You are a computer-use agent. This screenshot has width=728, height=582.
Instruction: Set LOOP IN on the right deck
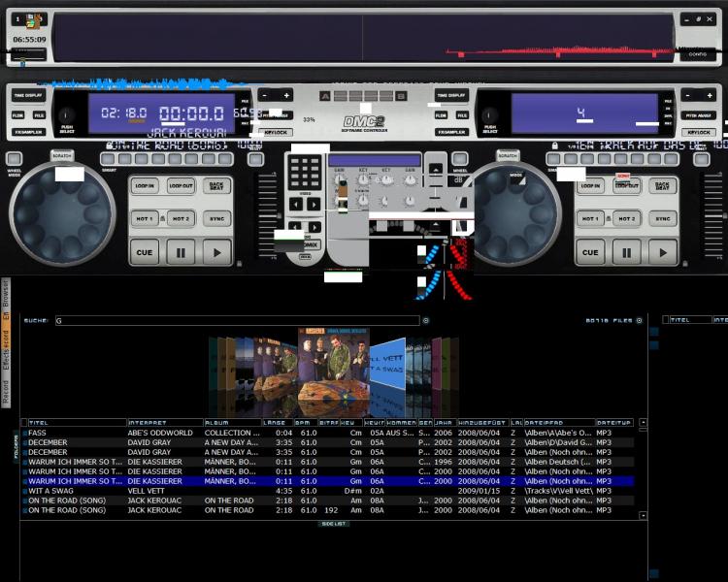tap(590, 185)
